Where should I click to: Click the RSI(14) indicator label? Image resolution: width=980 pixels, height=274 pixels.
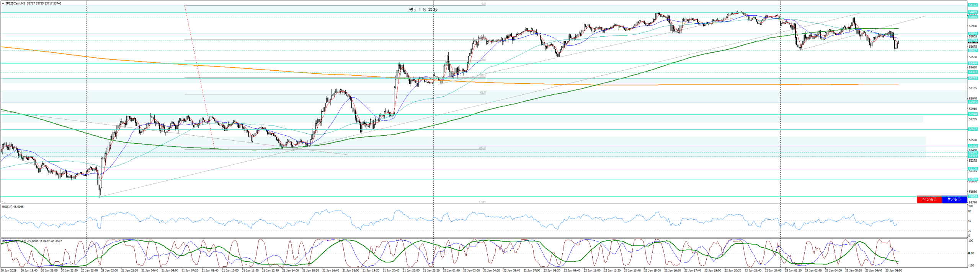coord(13,207)
